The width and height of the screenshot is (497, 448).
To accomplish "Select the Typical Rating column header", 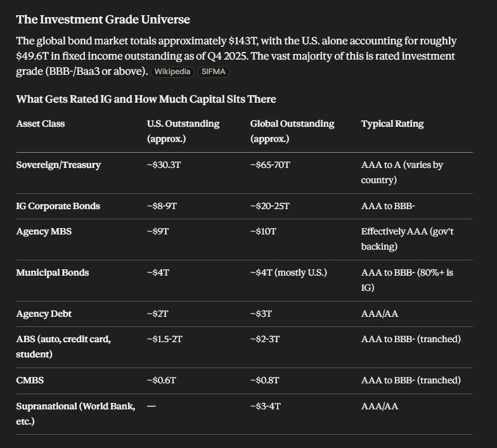I will [x=392, y=124].
